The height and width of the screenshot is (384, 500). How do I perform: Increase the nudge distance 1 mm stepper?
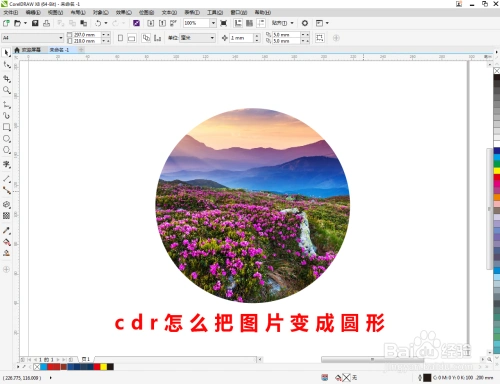(x=257, y=36)
